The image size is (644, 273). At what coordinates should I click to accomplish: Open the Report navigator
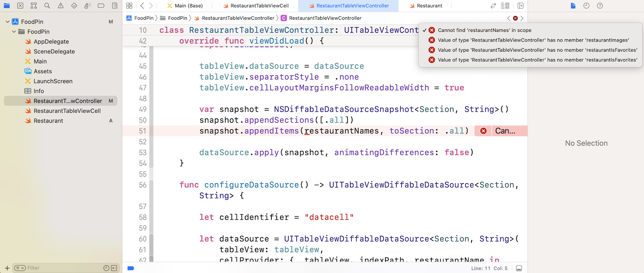coord(114,6)
